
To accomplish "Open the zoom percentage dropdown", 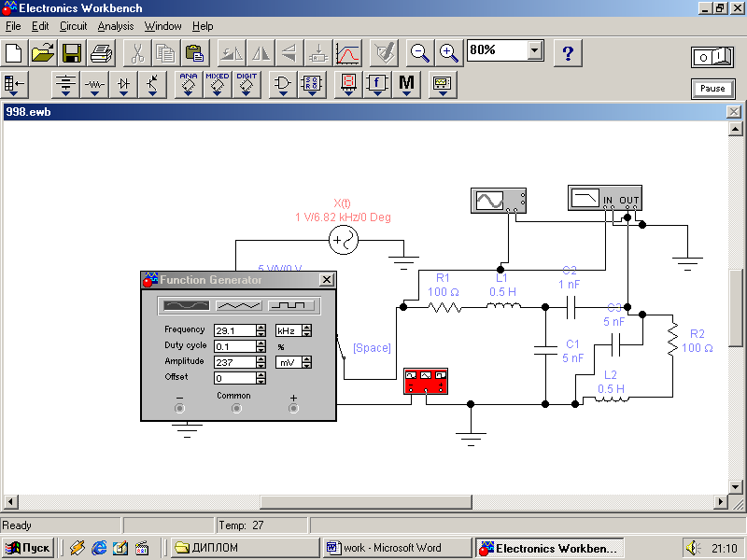I will [x=535, y=50].
